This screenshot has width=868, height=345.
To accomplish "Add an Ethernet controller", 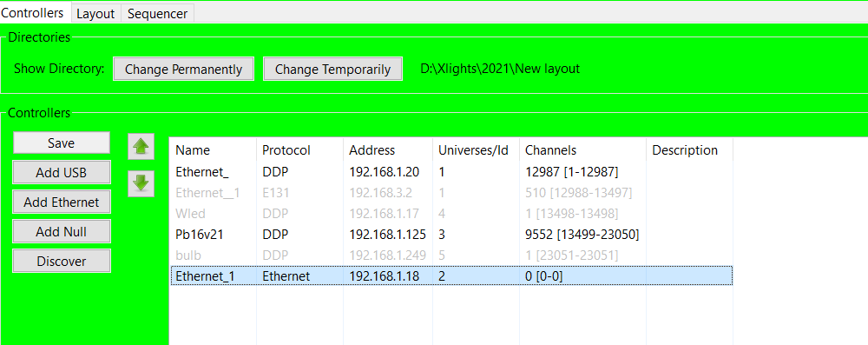I will coord(62,202).
